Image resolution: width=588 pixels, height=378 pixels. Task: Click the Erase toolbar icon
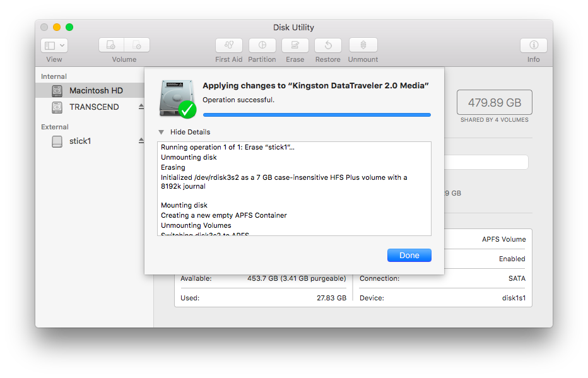(x=295, y=45)
